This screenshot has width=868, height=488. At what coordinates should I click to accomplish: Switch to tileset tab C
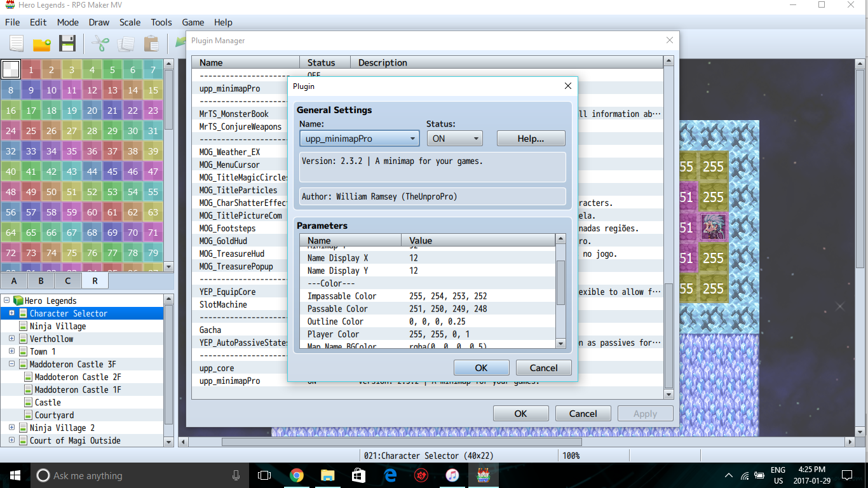[68, 280]
